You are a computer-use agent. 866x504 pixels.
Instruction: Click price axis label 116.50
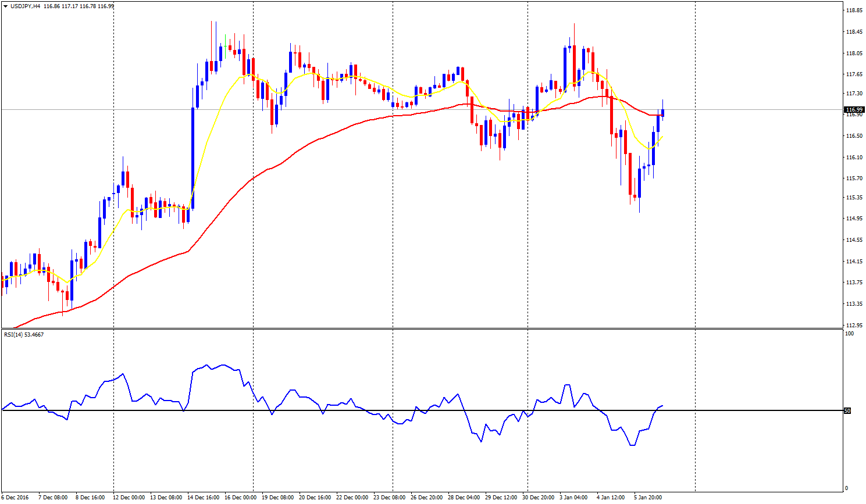tap(854, 136)
